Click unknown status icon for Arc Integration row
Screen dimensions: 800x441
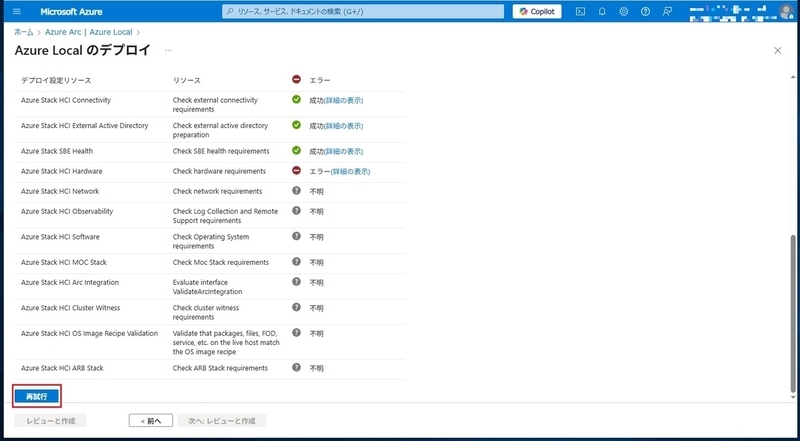pos(296,281)
